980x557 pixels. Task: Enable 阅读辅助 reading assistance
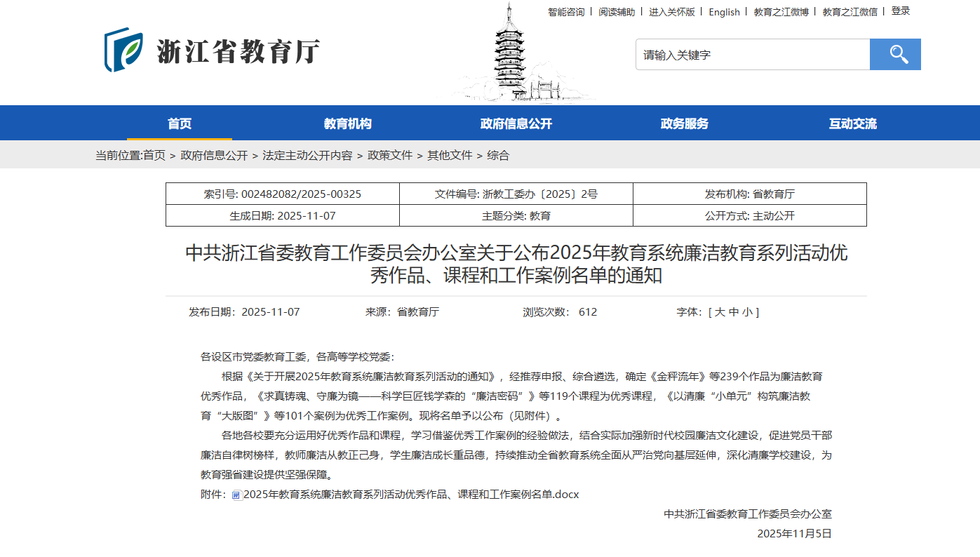(617, 12)
